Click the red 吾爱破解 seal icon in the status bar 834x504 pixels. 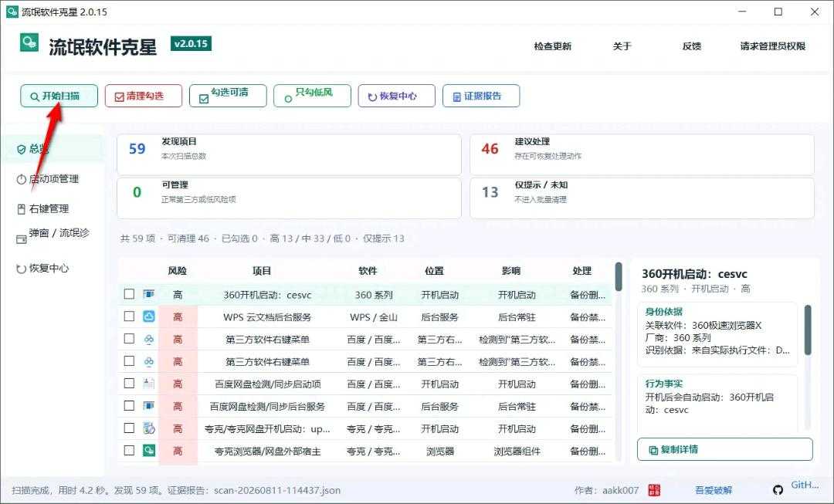654,490
